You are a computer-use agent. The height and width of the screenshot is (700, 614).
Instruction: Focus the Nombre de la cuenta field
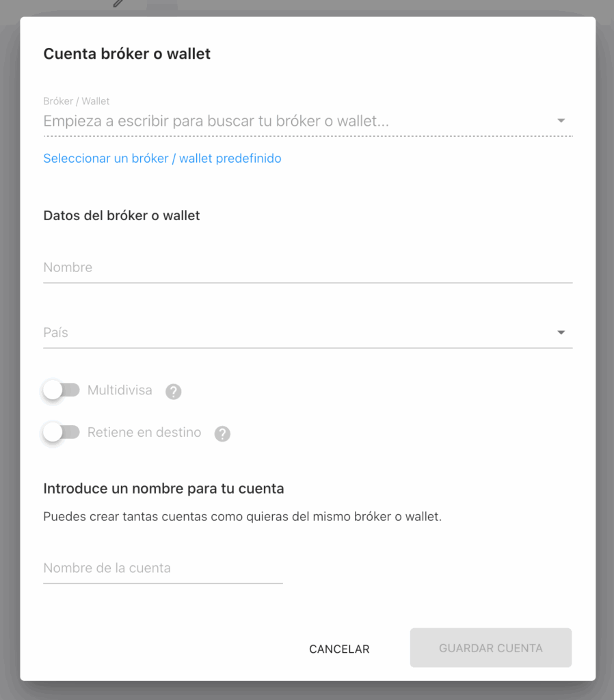coord(163,568)
